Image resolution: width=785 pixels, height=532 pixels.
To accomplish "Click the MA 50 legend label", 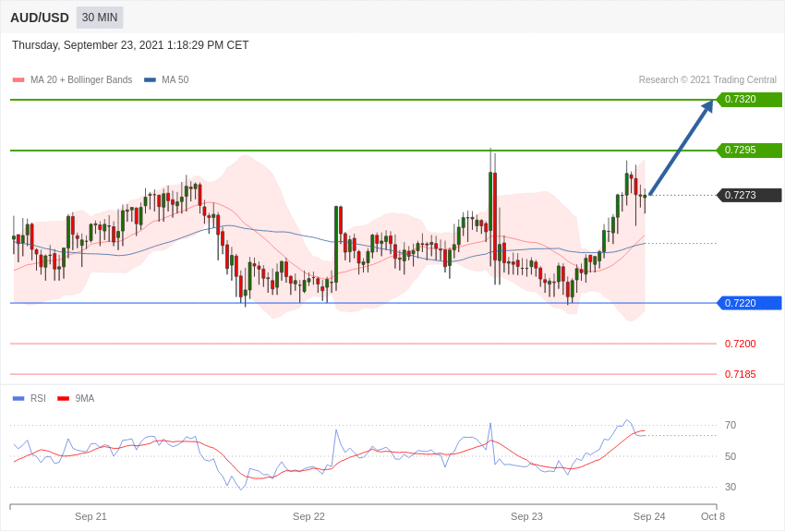I will 175,79.
